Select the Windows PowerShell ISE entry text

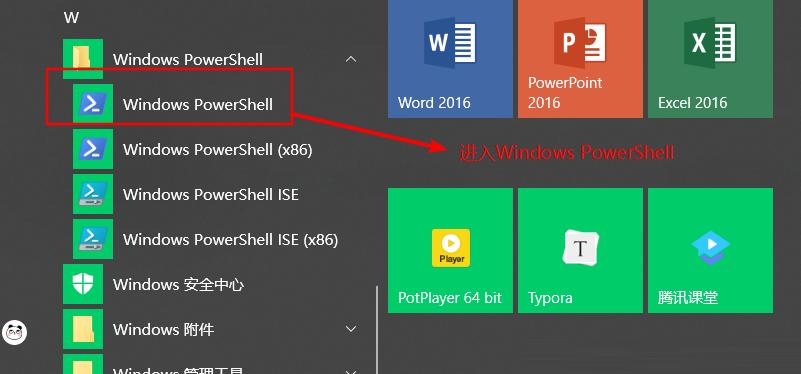point(211,195)
